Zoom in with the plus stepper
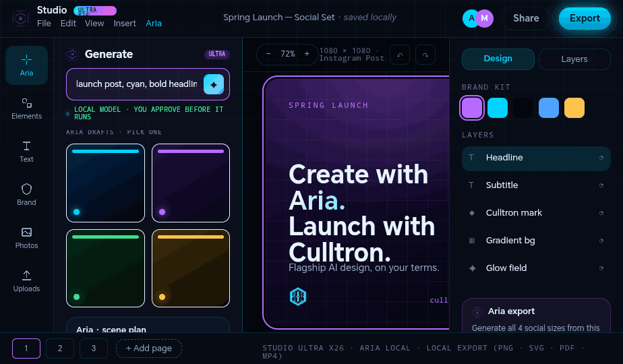 pyautogui.click(x=307, y=54)
